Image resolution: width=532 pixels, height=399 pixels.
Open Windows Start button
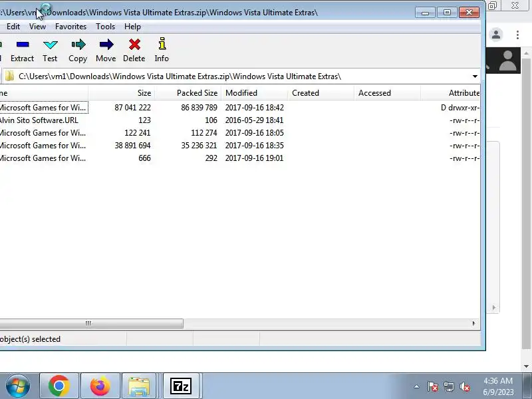click(18, 386)
